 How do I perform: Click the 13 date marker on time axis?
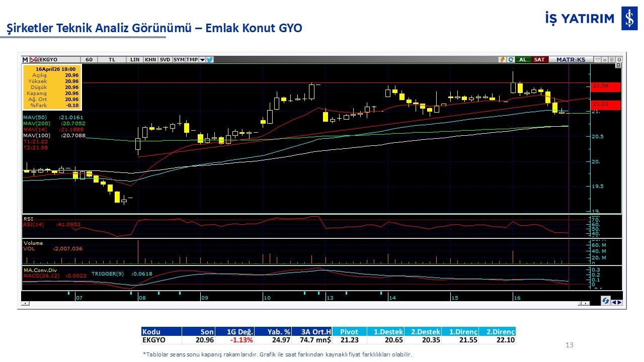pos(330,298)
